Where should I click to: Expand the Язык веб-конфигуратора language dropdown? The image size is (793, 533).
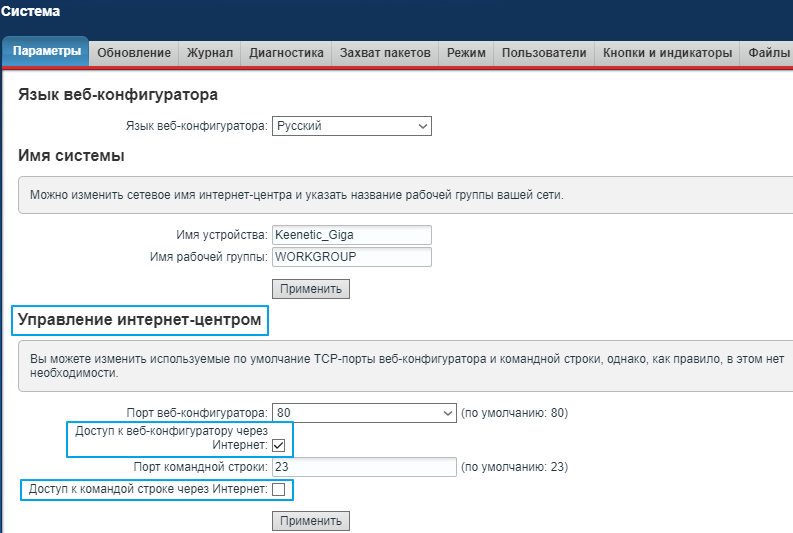pyautogui.click(x=352, y=126)
